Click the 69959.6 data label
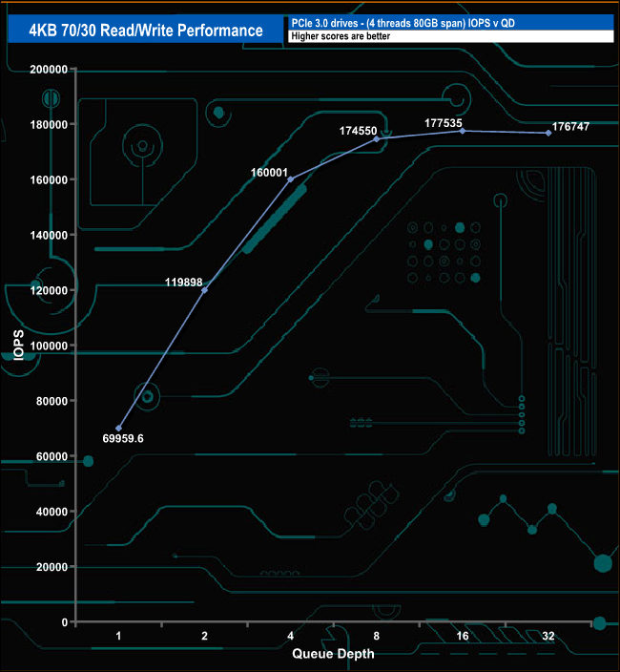The height and width of the screenshot is (672, 620). tap(123, 438)
